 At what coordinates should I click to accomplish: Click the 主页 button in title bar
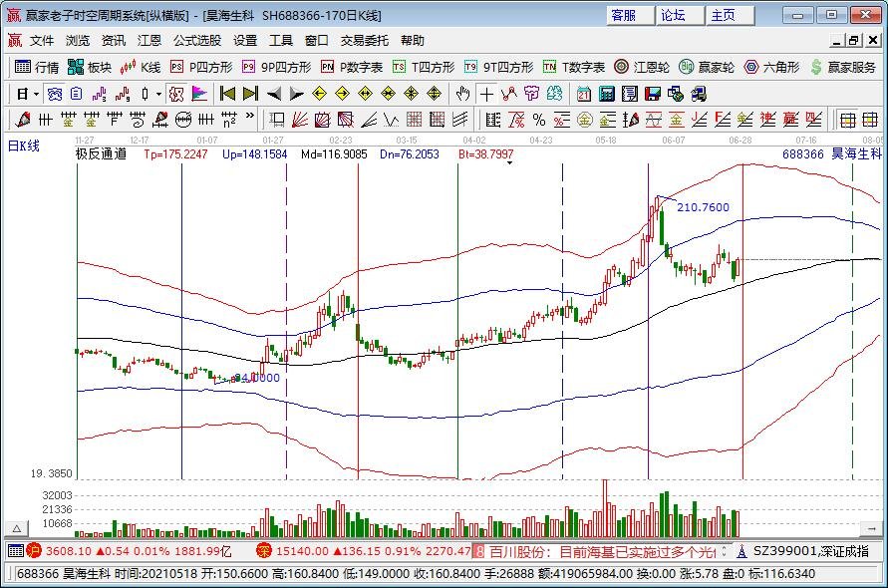[x=730, y=15]
